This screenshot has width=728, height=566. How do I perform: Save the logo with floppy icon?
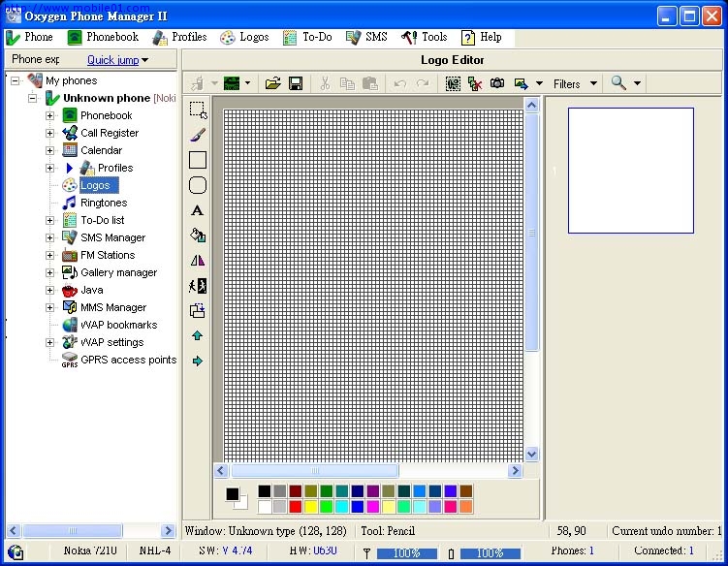point(296,83)
